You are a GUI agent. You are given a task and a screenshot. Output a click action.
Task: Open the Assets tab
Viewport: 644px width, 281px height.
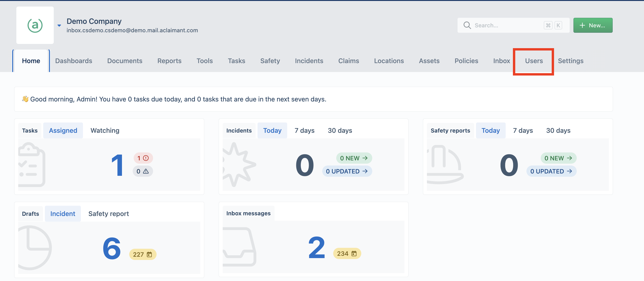429,61
